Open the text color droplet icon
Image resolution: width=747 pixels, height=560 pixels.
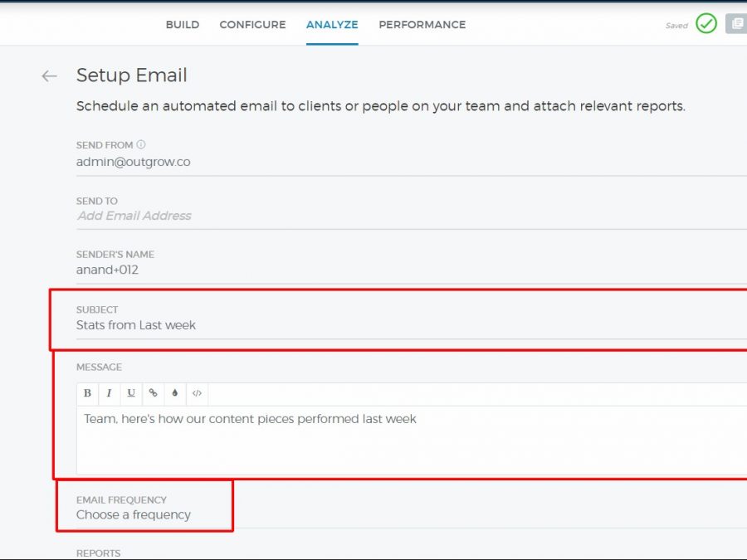click(x=175, y=393)
